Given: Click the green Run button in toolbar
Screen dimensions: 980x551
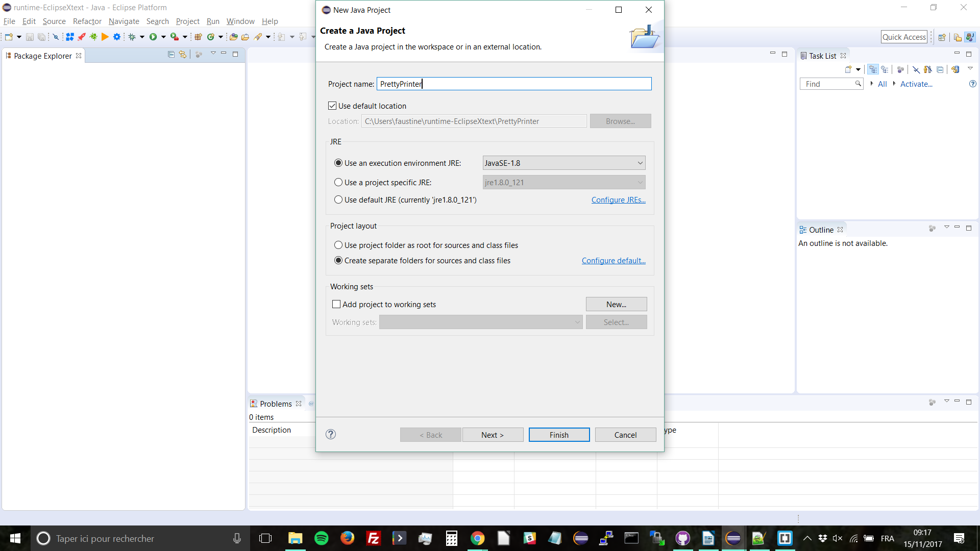Looking at the screenshot, I should [x=153, y=37].
